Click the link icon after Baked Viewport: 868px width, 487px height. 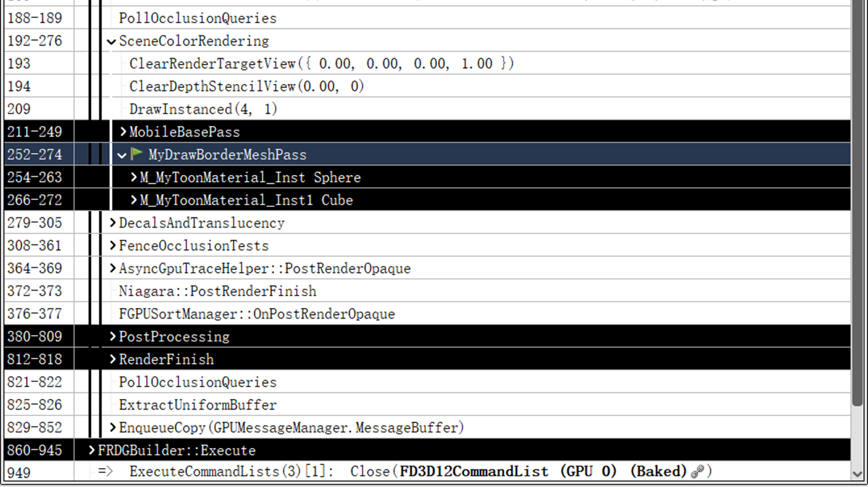697,471
